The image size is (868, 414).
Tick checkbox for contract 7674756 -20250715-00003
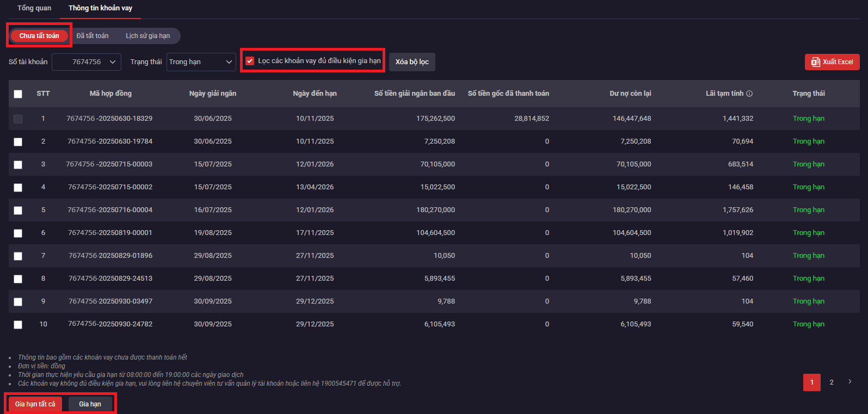point(18,165)
